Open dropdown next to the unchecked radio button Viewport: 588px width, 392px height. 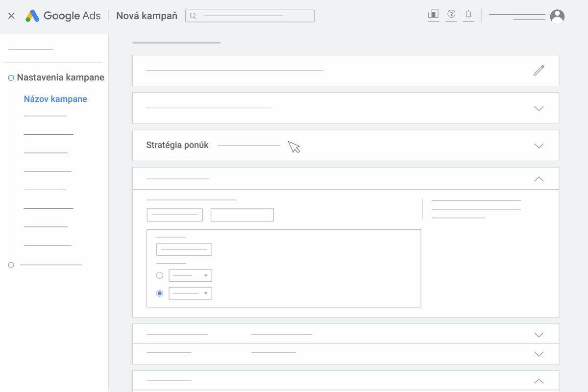tap(190, 275)
